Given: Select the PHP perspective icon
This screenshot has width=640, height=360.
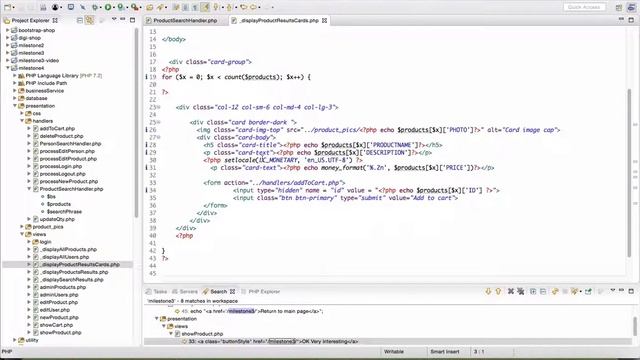Looking at the screenshot, I should pos(631,7).
